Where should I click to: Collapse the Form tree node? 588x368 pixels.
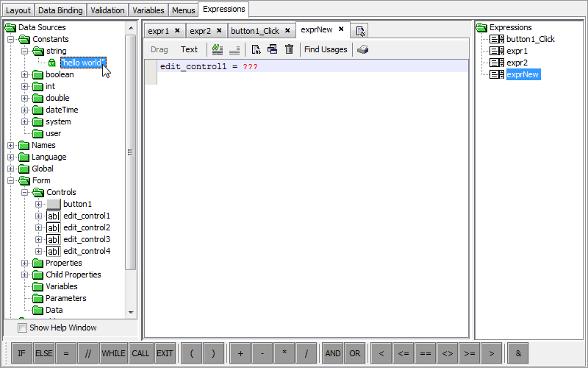point(11,180)
